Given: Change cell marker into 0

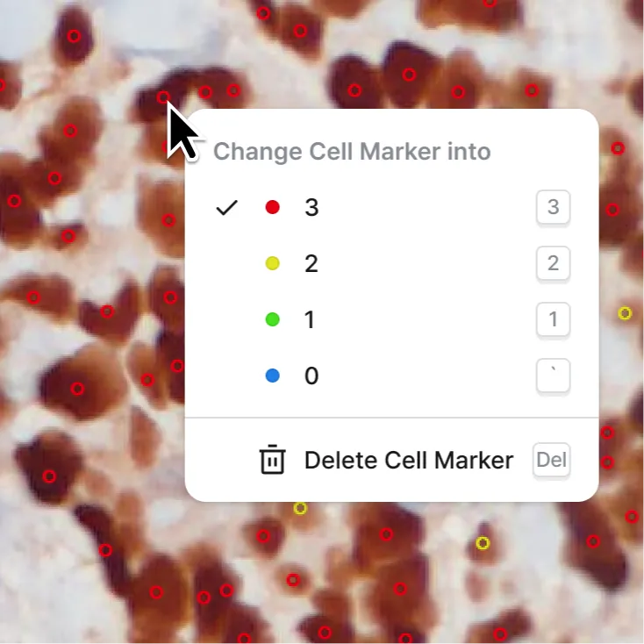Looking at the screenshot, I should pos(392,376).
